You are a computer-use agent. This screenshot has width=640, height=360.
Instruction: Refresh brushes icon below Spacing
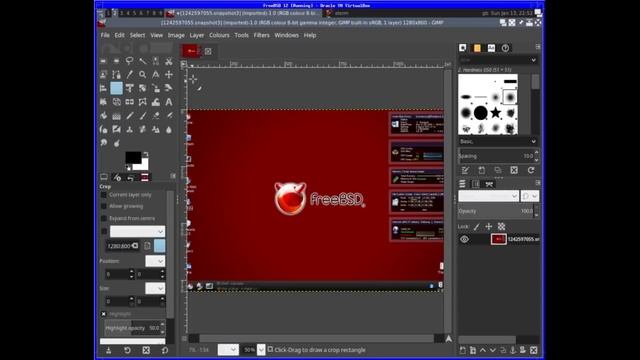[x=531, y=170]
